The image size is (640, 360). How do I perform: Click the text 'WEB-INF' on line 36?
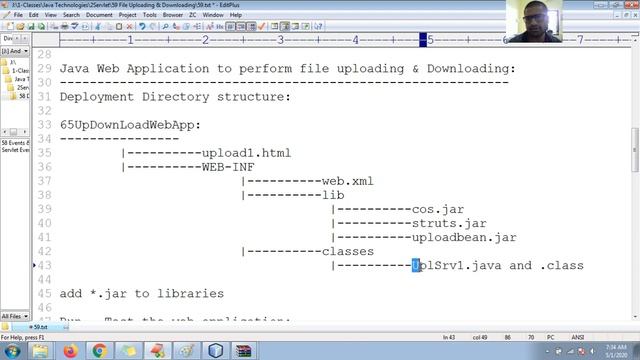[228, 167]
